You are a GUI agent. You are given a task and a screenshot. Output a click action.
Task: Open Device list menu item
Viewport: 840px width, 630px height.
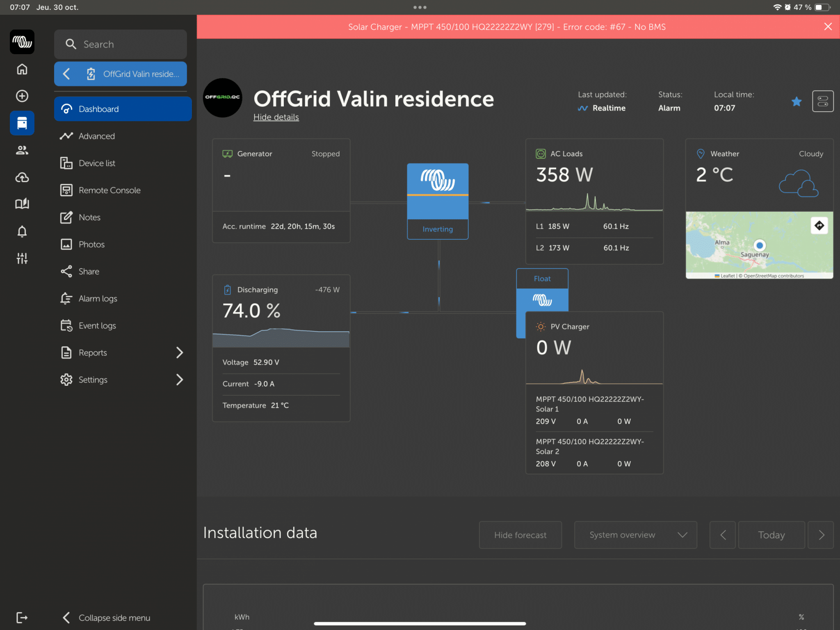[97, 163]
